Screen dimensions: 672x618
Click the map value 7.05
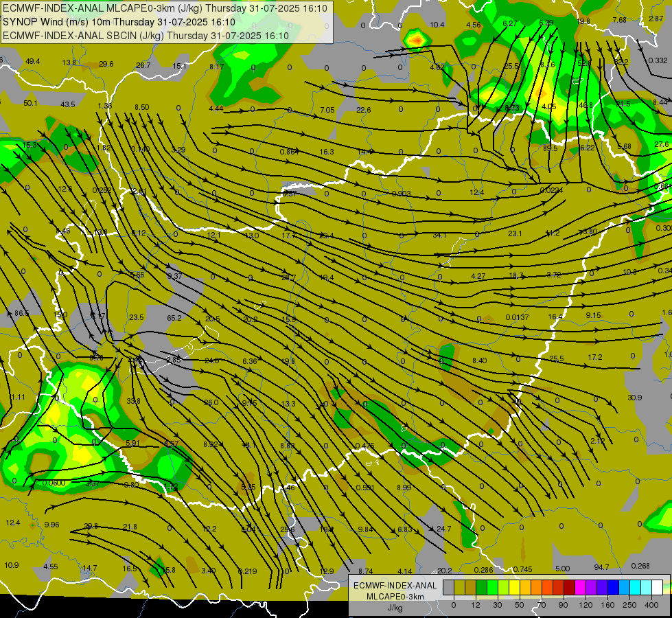click(327, 110)
